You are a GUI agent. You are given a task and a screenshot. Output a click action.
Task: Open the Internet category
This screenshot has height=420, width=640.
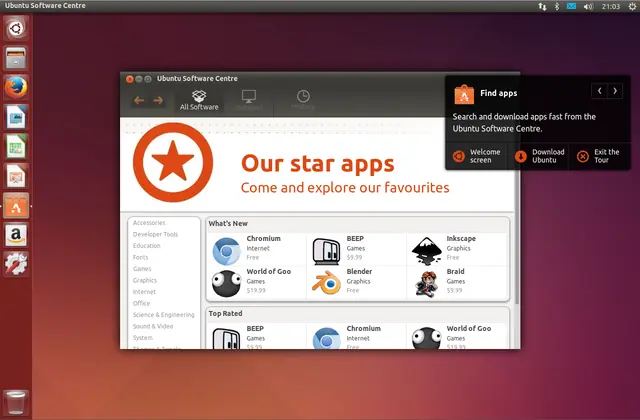[x=144, y=291]
